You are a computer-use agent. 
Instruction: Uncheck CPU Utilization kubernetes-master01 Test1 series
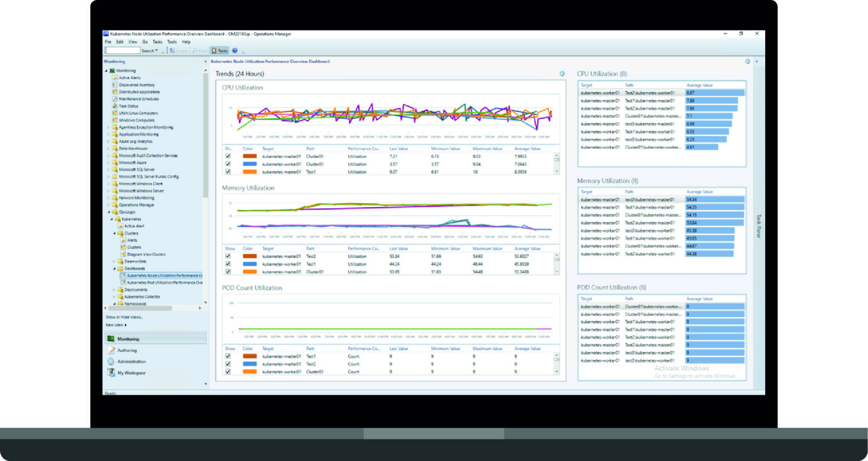[228, 172]
